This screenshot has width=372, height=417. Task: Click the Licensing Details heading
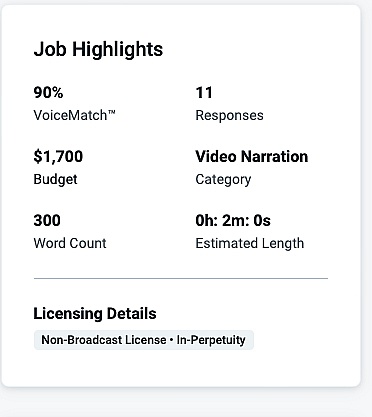(95, 314)
